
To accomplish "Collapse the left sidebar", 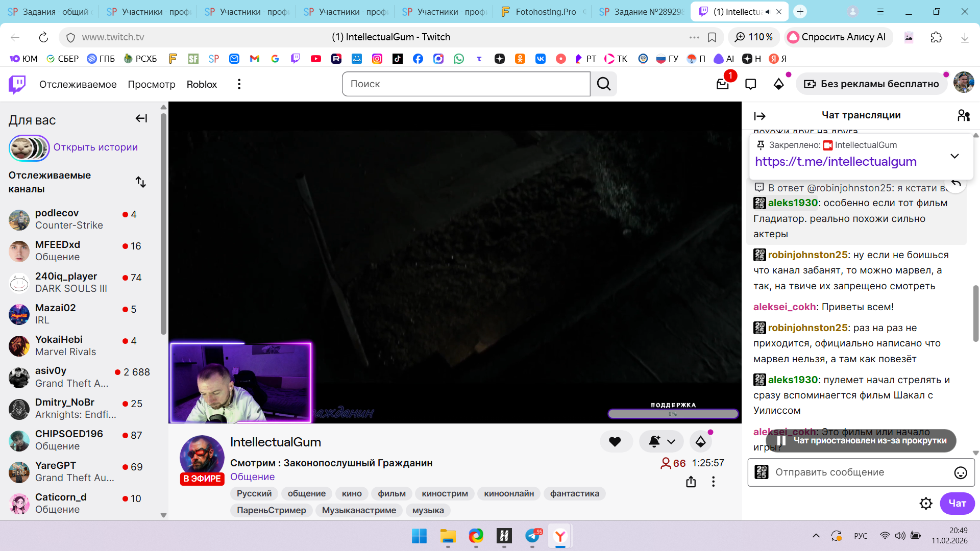I will (x=141, y=118).
